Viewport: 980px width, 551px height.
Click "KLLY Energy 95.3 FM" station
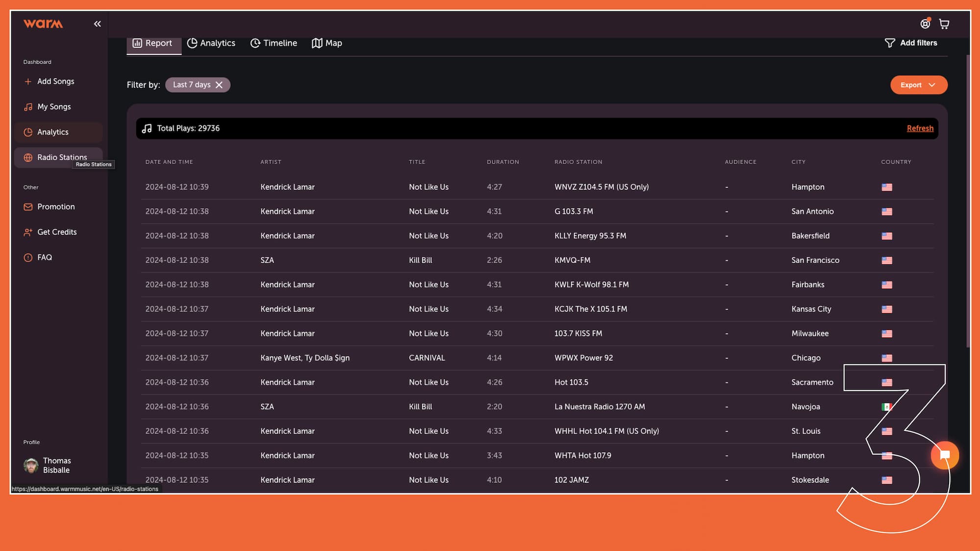point(590,236)
